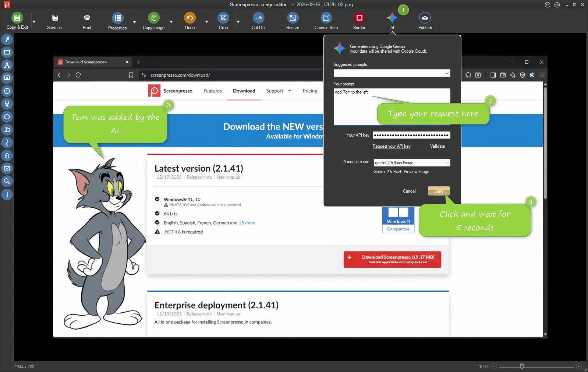Select the Rectangle drawing tool

(7, 52)
